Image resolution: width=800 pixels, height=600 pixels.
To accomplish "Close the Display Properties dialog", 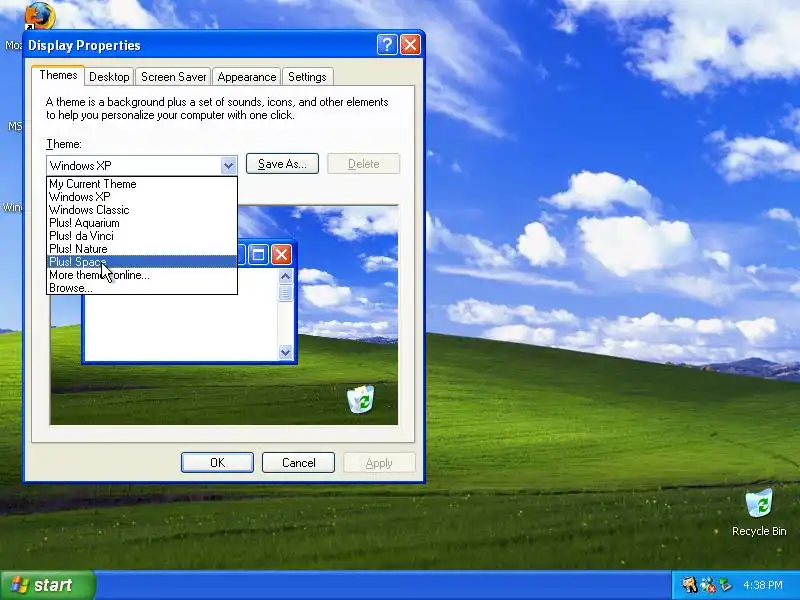I will tap(410, 45).
